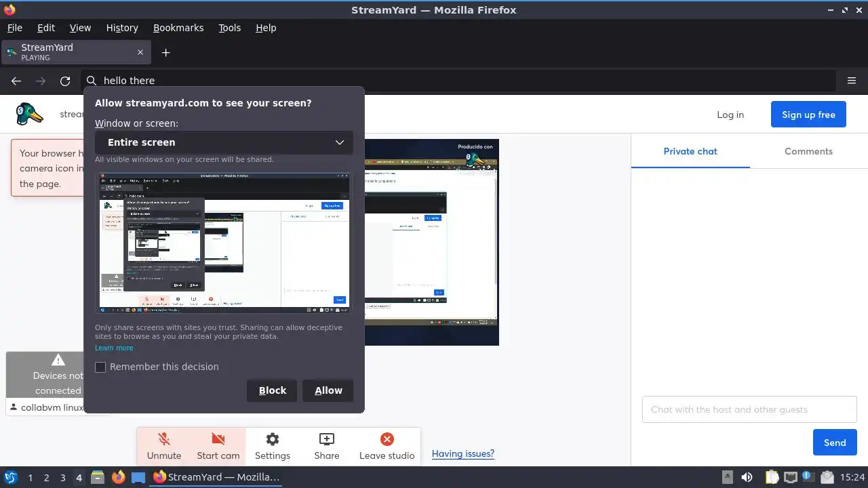Screen dimensions: 868x488
Task: Reload the page with refresh icon
Action: [x=65, y=81]
